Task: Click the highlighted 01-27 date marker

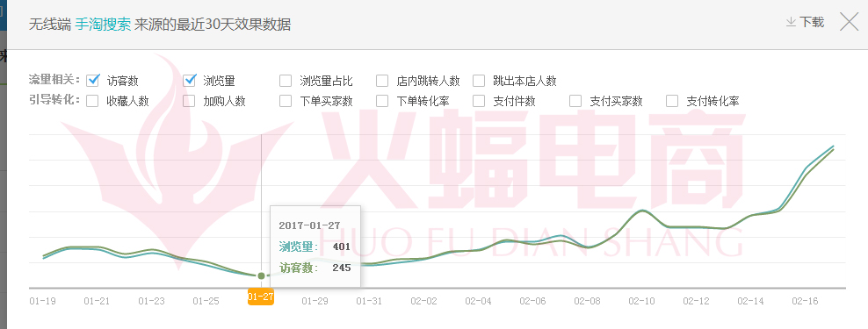Action: coord(261,297)
